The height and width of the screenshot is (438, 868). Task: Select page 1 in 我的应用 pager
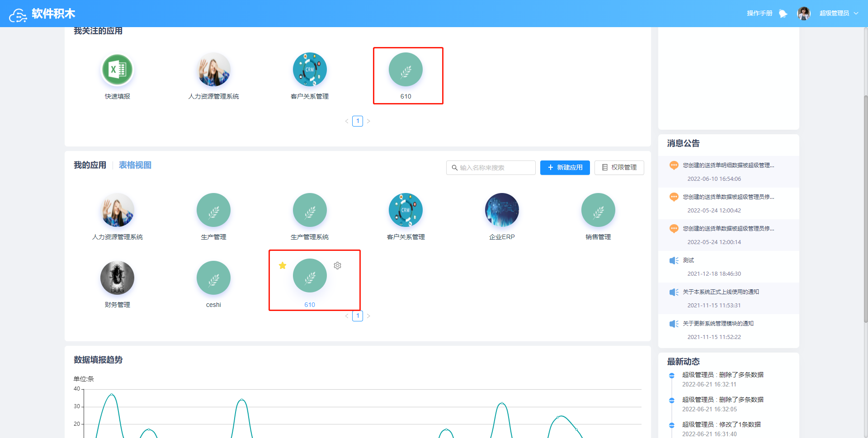[358, 316]
